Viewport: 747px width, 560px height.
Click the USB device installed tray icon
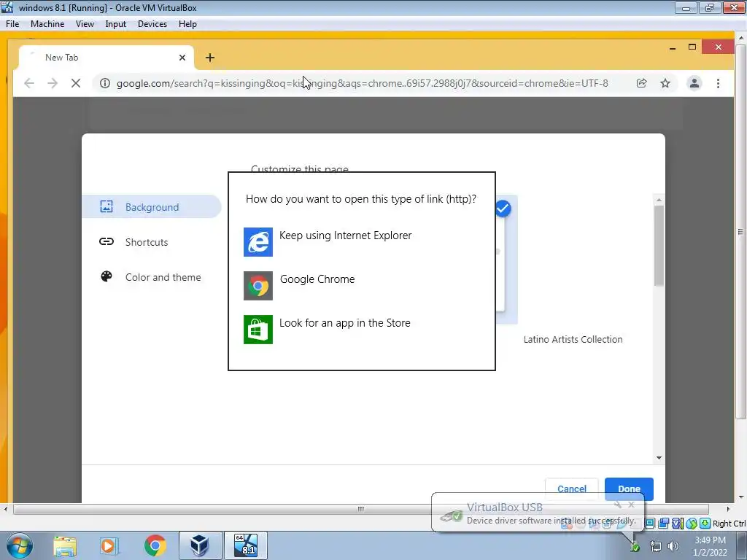[x=635, y=548]
